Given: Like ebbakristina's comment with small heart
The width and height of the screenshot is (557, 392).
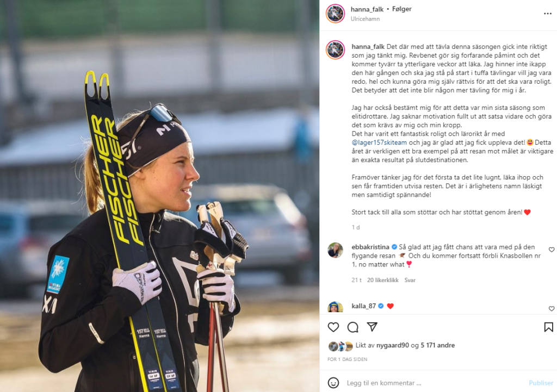Looking at the screenshot, I should pos(552,250).
